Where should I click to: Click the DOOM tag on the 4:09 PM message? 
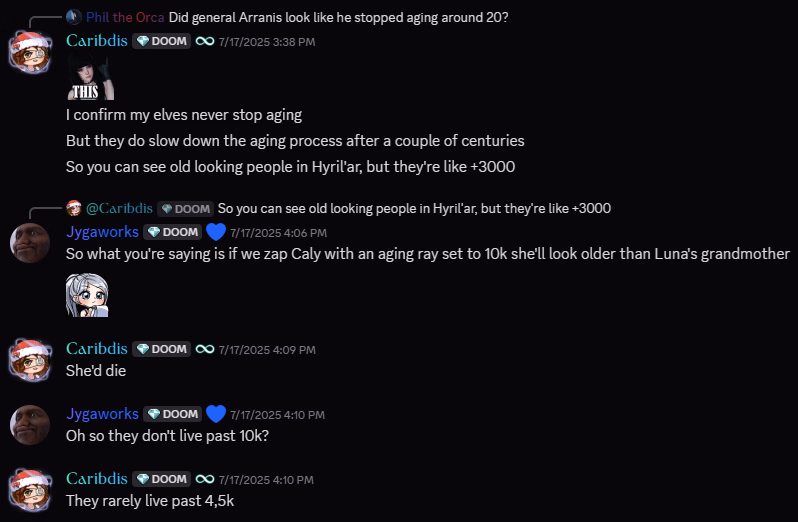point(162,349)
